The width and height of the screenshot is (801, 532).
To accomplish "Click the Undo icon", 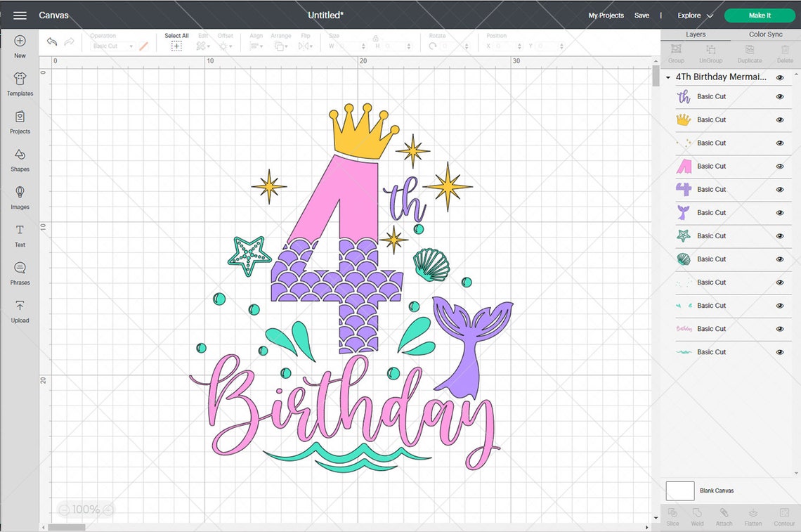I will [51, 42].
